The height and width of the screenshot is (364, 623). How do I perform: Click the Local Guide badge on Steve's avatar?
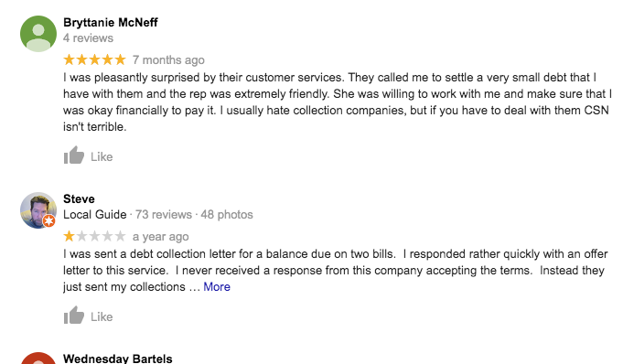coord(48,221)
